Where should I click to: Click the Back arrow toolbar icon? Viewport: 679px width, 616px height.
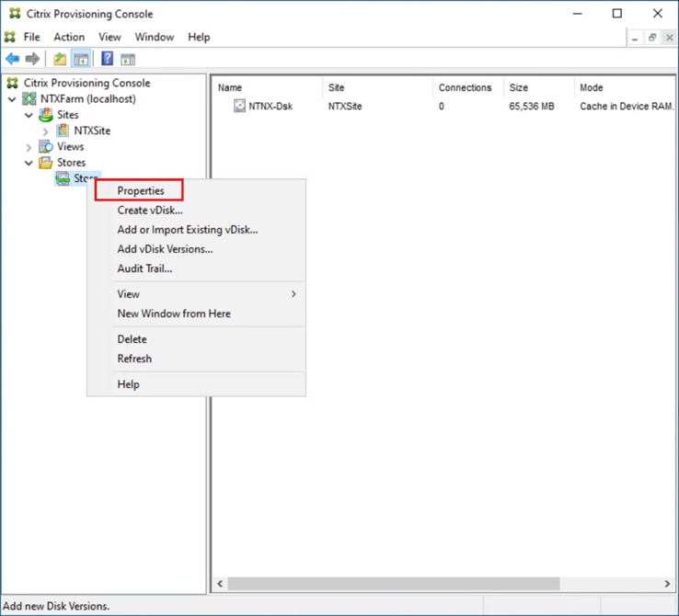(13, 59)
